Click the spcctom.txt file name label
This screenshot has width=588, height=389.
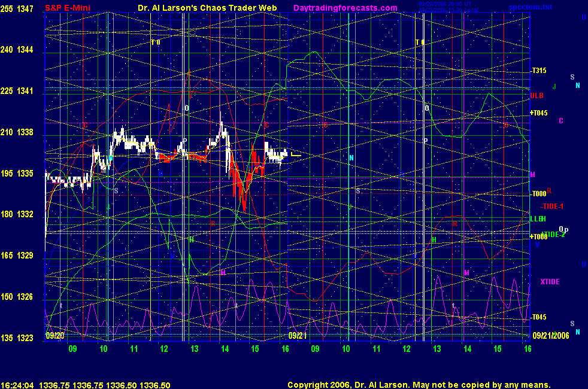click(x=531, y=7)
